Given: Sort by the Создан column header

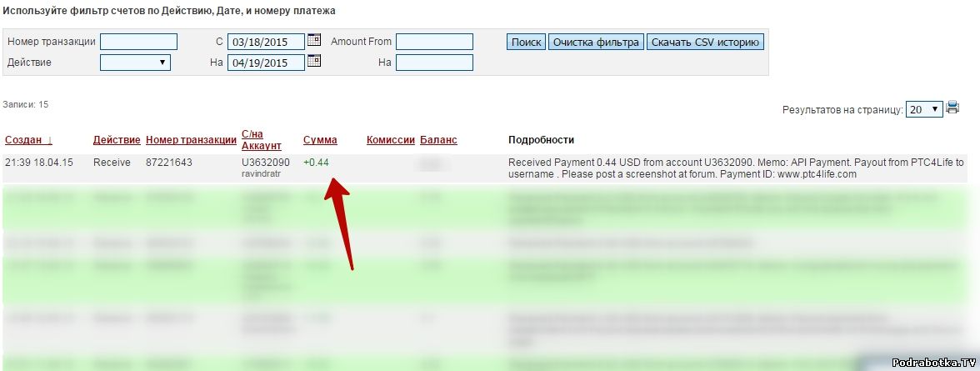Looking at the screenshot, I should click(28, 140).
